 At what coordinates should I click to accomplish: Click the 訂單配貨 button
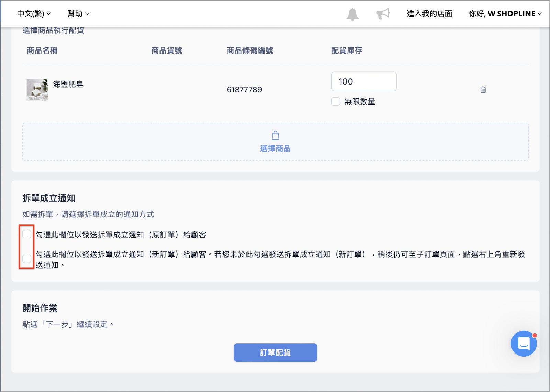pyautogui.click(x=275, y=352)
